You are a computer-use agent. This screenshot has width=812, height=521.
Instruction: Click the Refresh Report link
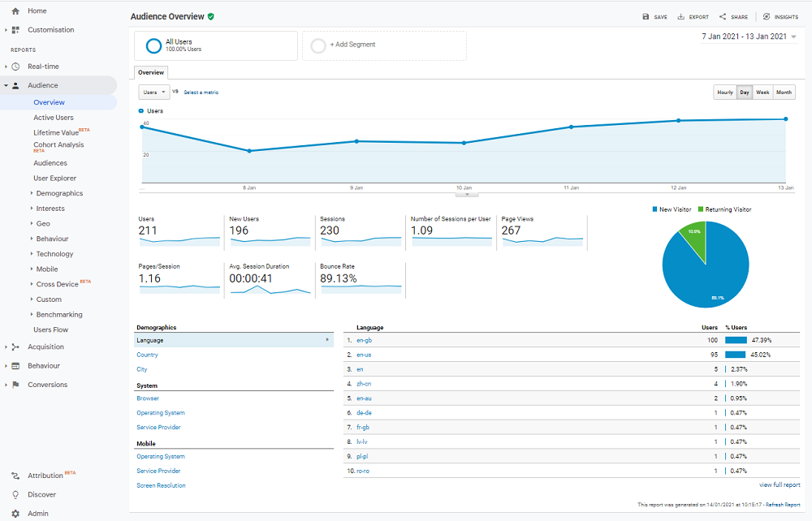tap(783, 505)
